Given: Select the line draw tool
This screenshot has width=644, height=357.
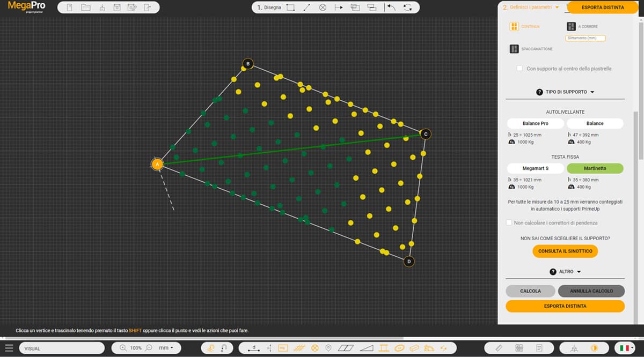Looking at the screenshot, I should coord(306,8).
